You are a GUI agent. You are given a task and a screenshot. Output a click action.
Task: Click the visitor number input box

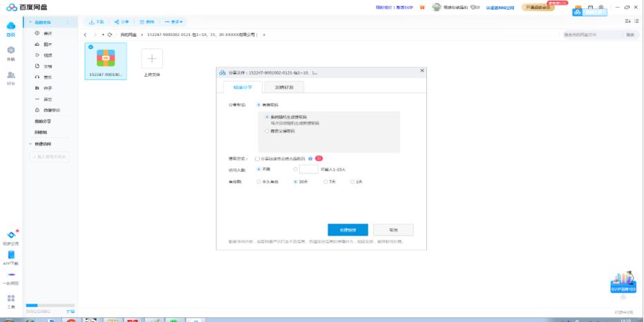click(308, 169)
